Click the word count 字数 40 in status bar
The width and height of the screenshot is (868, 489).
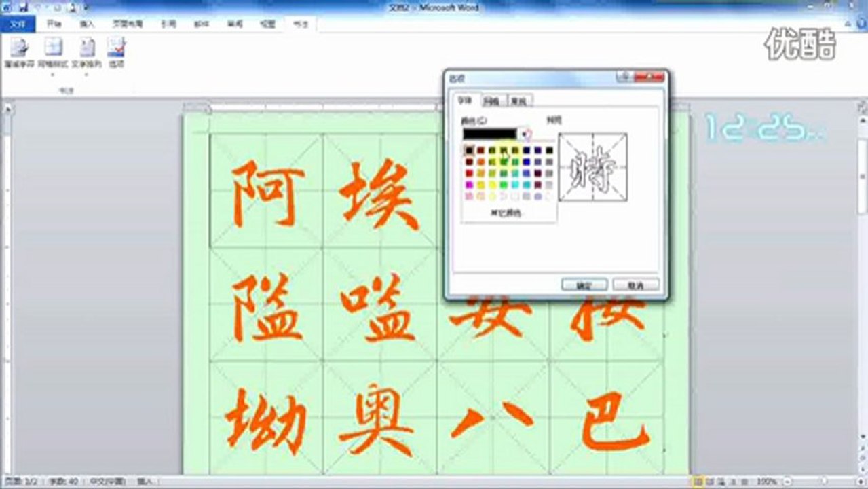(64, 481)
